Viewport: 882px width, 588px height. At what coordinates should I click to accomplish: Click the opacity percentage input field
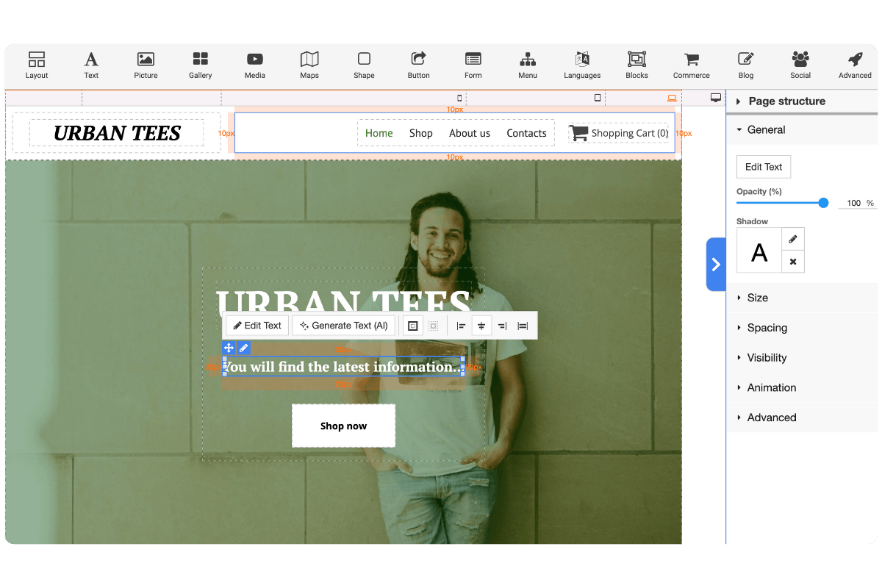[851, 203]
